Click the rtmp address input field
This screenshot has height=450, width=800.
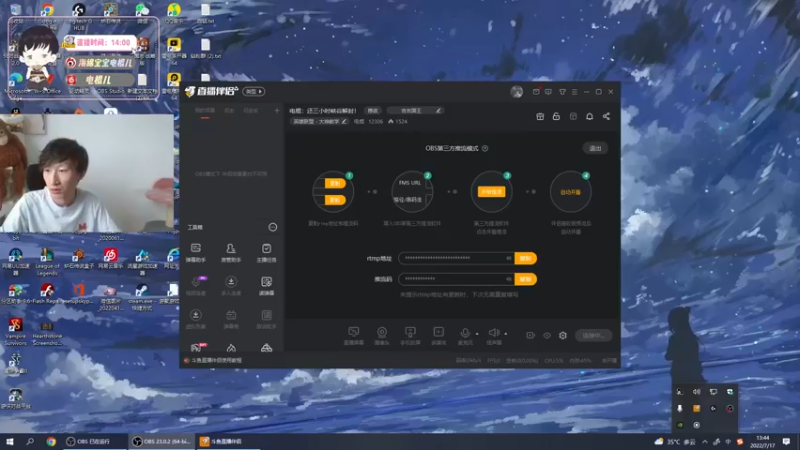click(456, 258)
